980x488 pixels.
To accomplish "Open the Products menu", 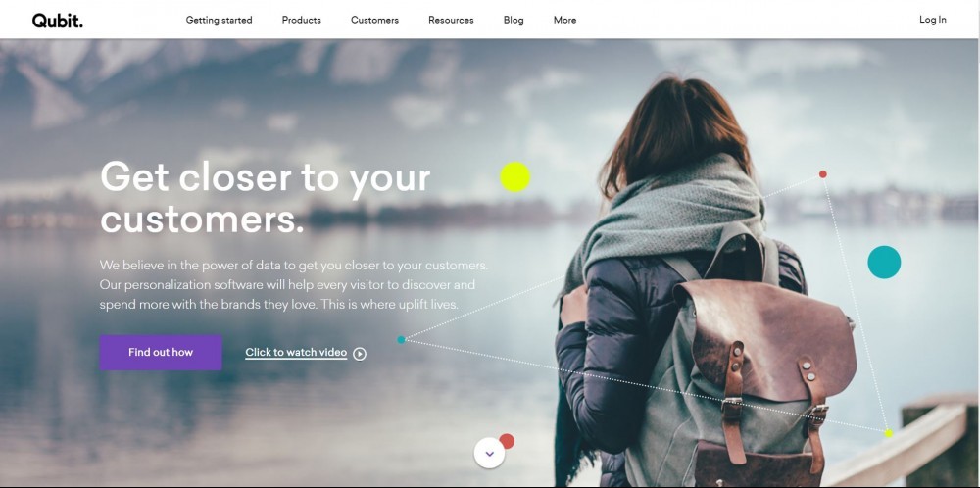I will pyautogui.click(x=301, y=20).
